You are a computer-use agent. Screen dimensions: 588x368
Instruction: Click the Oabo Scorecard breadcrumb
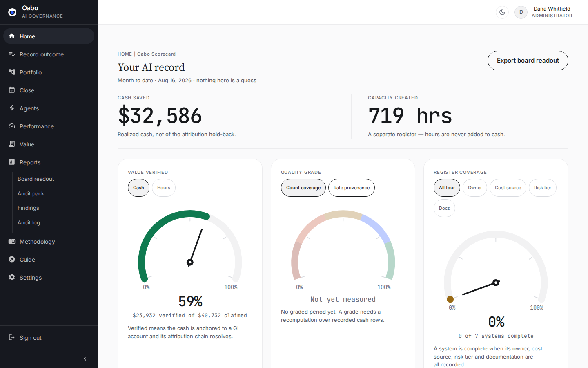pyautogui.click(x=156, y=54)
